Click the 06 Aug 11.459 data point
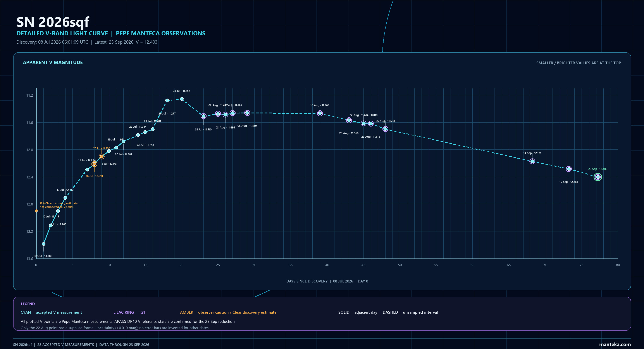The height and width of the screenshot is (349, 644). point(247,113)
